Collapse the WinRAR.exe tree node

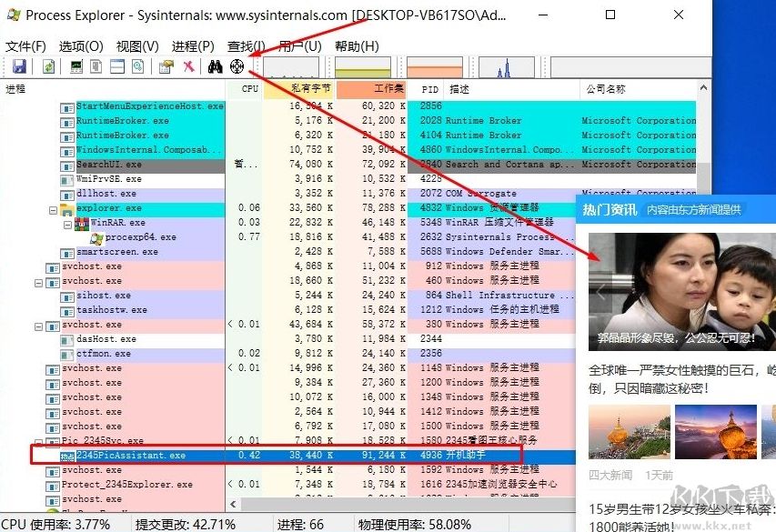pyautogui.click(x=68, y=226)
